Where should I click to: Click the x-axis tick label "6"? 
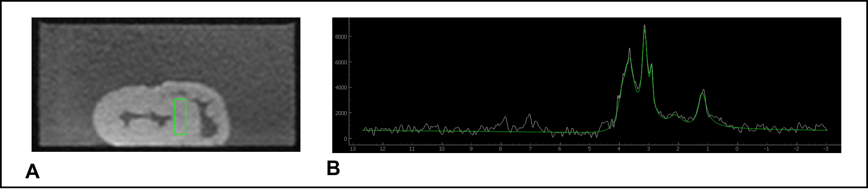click(560, 149)
